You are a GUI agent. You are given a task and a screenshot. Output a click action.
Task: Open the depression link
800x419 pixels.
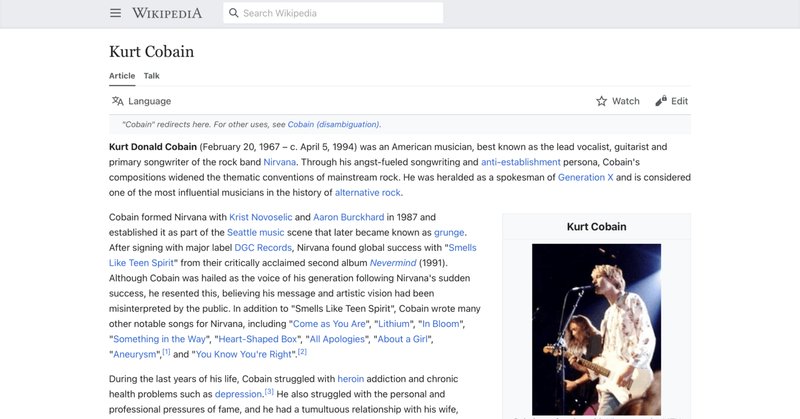click(x=238, y=394)
